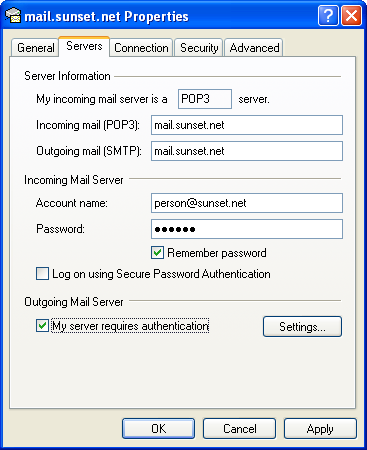Viewport: 367px width, 450px height.
Task: Click the Apply button
Action: (320, 429)
